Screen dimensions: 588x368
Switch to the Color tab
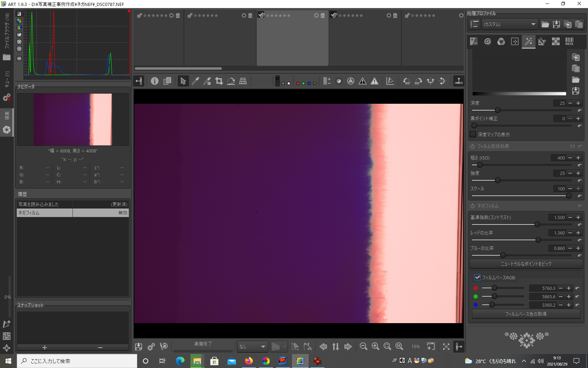pos(501,42)
